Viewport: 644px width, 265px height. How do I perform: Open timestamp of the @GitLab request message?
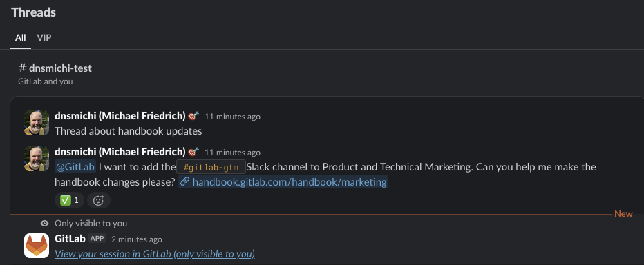[x=232, y=153]
